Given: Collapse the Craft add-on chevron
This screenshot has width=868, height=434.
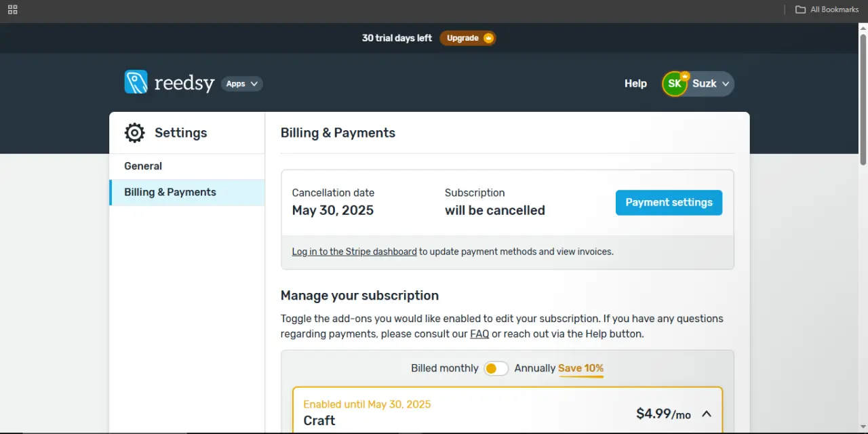Looking at the screenshot, I should pyautogui.click(x=707, y=414).
